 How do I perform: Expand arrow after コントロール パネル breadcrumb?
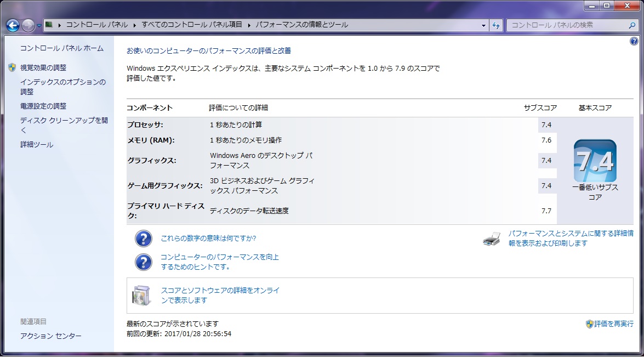click(x=134, y=25)
